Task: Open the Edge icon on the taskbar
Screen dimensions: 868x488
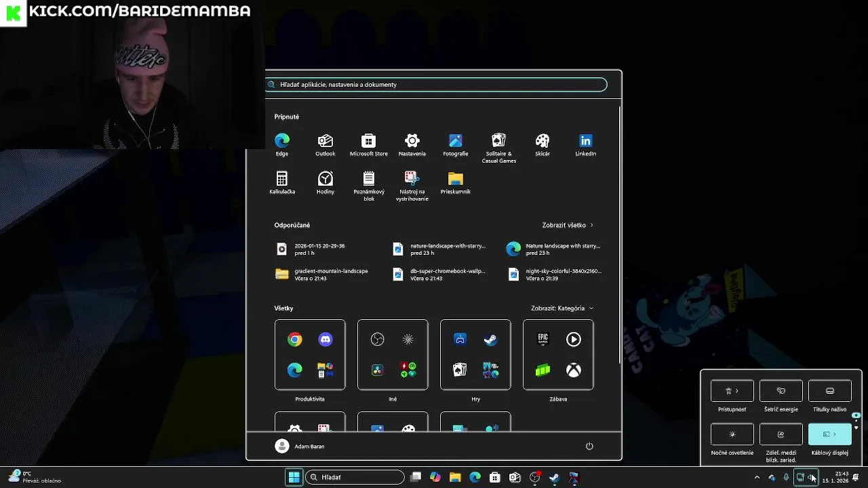Action: pos(475,477)
